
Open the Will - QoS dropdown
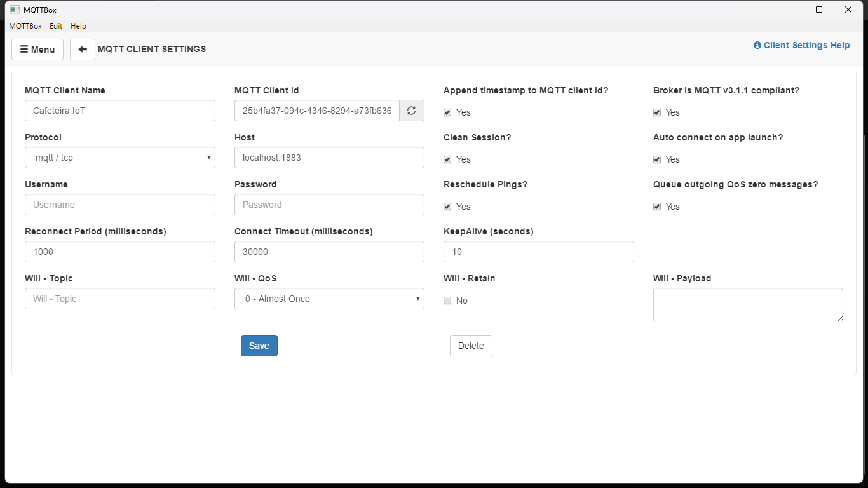[x=329, y=299]
